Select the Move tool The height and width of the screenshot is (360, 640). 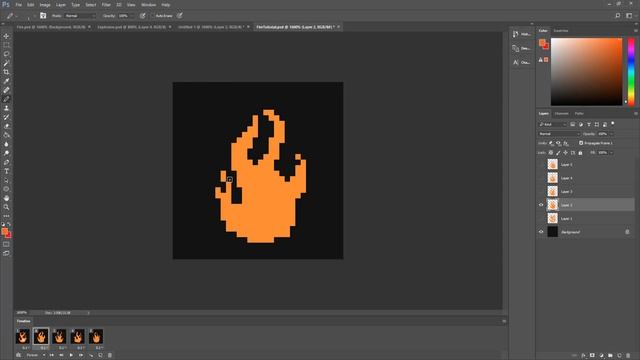click(x=6, y=36)
